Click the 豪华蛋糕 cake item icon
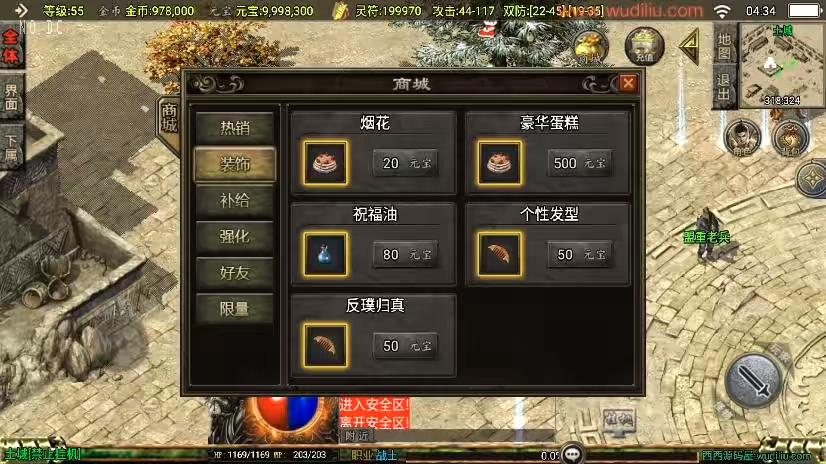The image size is (826, 464). pos(499,163)
